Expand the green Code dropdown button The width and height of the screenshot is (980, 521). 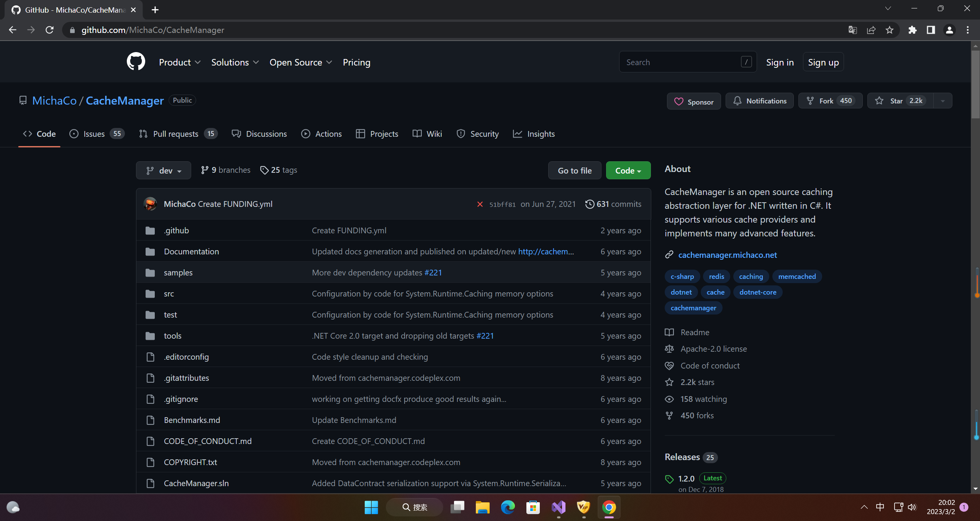[628, 170]
